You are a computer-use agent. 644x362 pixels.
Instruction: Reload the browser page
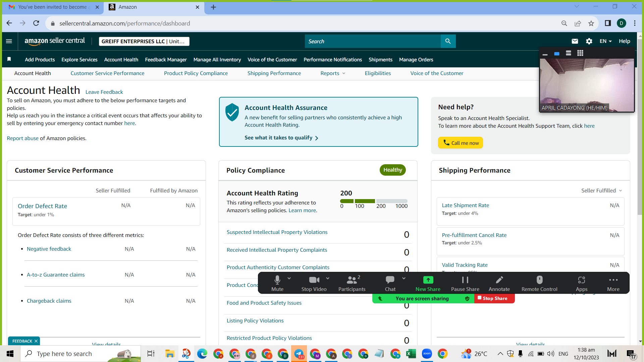click(36, 23)
